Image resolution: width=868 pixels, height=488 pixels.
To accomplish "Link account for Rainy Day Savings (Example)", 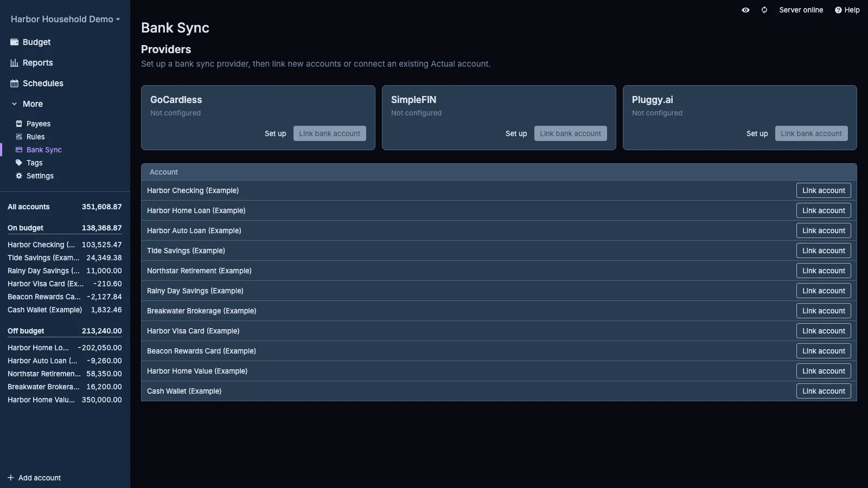I will 824,291.
